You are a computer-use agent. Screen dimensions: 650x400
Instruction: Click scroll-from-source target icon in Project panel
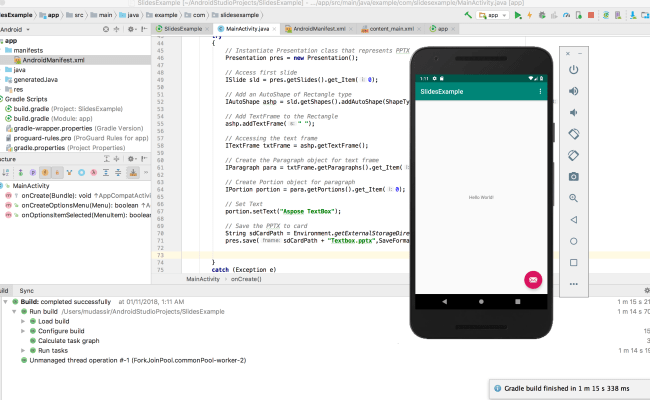tap(106, 29)
